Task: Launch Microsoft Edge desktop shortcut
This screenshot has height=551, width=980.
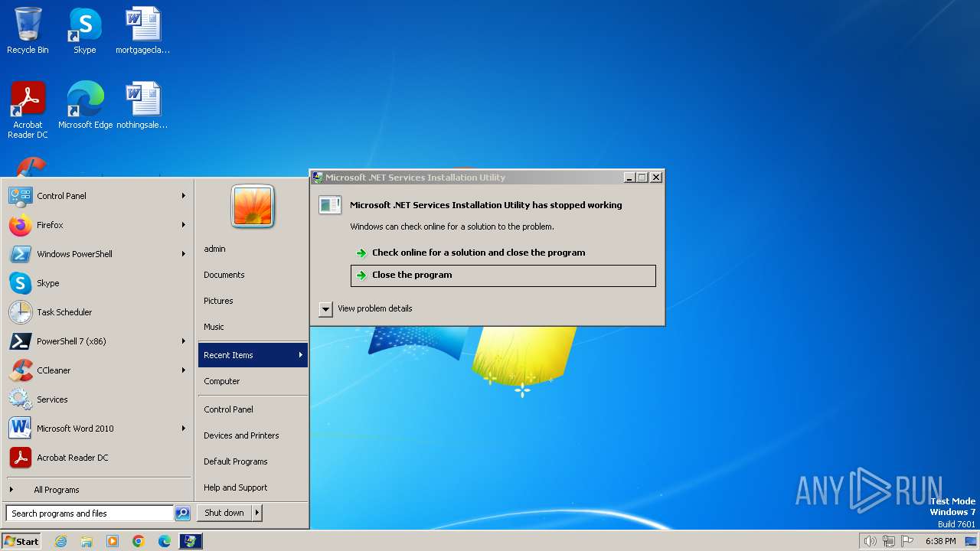Action: (85, 106)
